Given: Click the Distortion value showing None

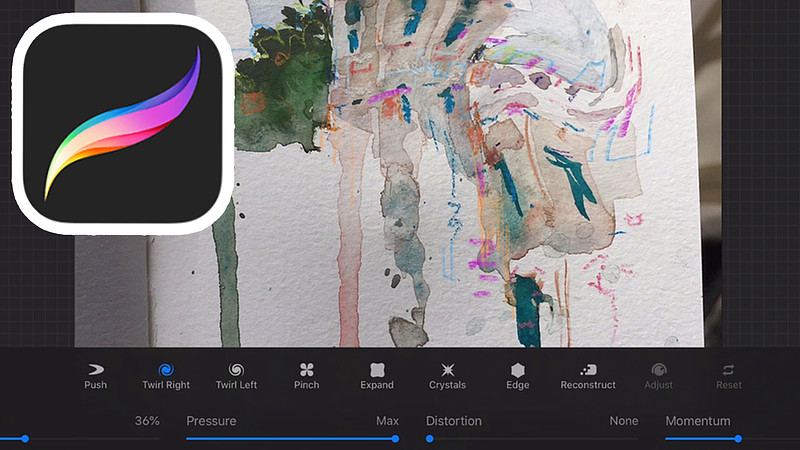Looking at the screenshot, I should 623,421.
